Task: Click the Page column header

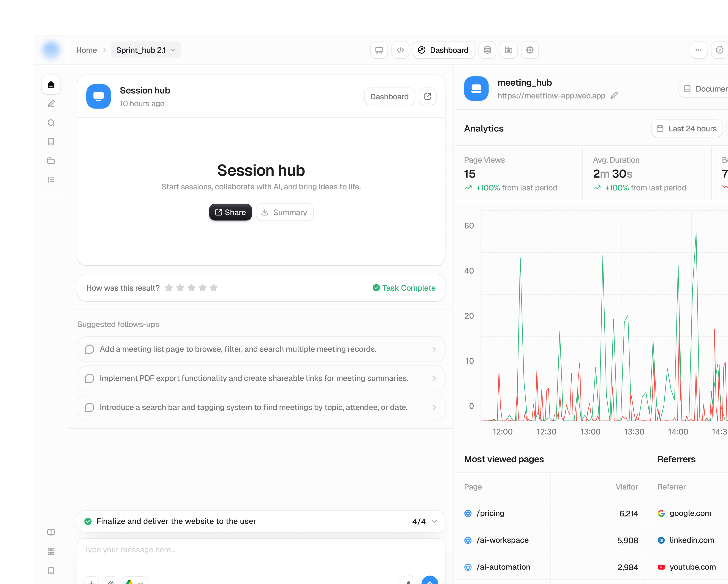Action: pyautogui.click(x=473, y=487)
